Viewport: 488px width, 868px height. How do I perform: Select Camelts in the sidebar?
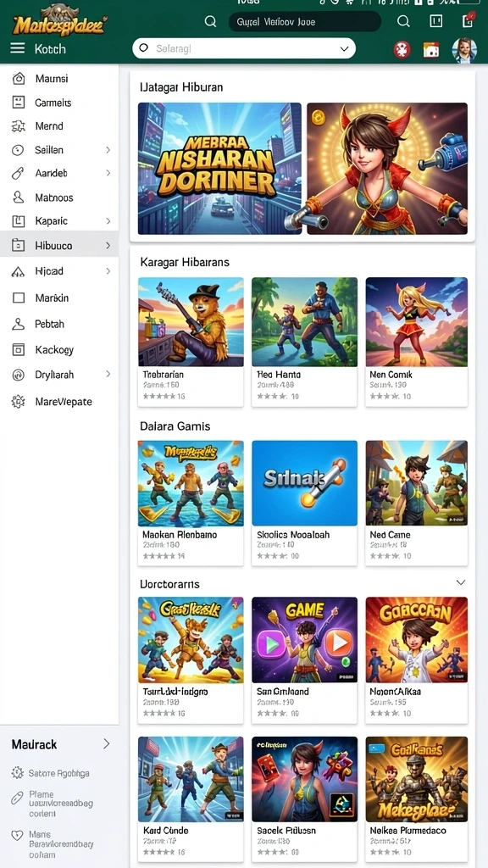click(53, 103)
